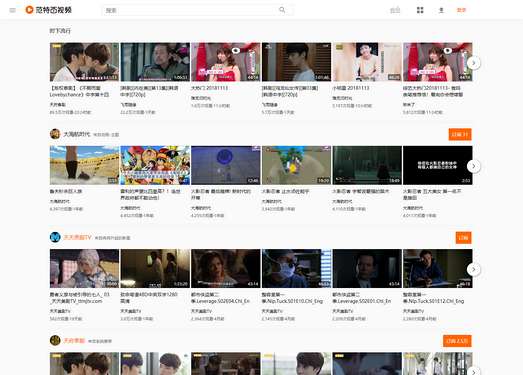Click the orange login link in header
This screenshot has width=523, height=375.
click(461, 10)
